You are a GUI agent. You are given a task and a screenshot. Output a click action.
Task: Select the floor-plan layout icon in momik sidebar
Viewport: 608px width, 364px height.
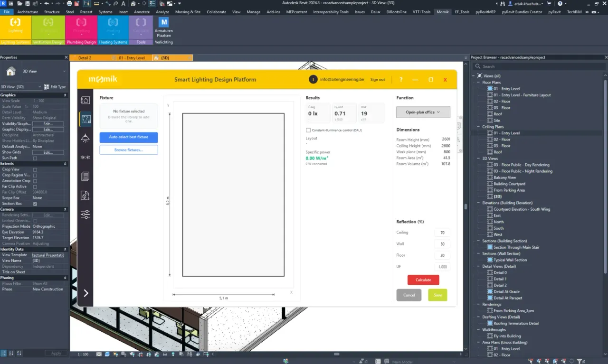pos(85,119)
